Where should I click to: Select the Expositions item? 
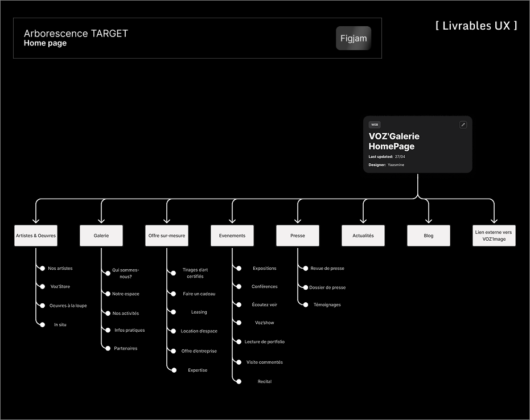tap(265, 268)
